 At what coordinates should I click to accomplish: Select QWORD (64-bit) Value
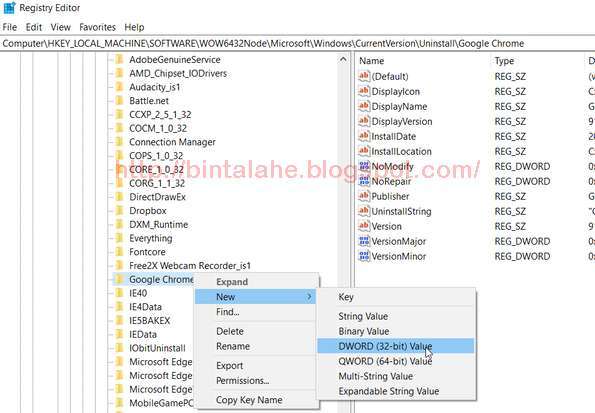396,361
